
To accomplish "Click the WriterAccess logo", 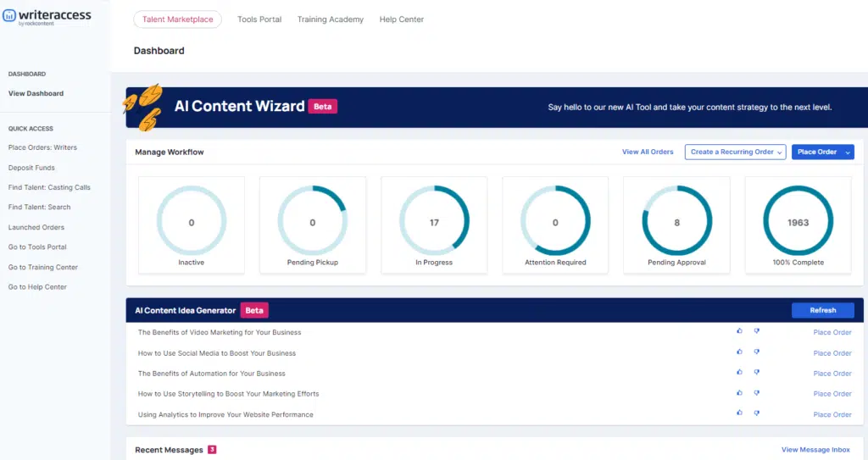I will [x=47, y=17].
